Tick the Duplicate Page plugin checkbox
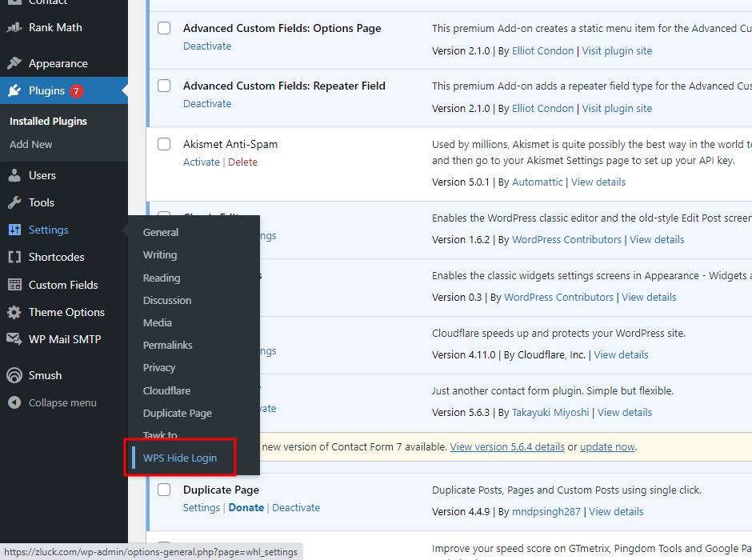The image size is (752, 560). pos(164,490)
